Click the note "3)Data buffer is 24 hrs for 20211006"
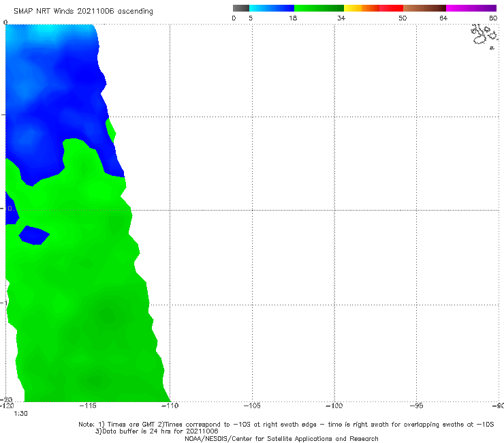Screen dimensions: 504x443 [157, 431]
